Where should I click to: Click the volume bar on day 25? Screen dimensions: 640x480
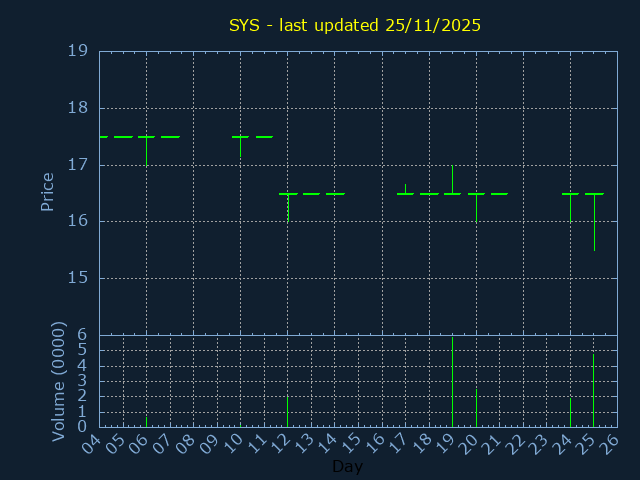tap(594, 392)
